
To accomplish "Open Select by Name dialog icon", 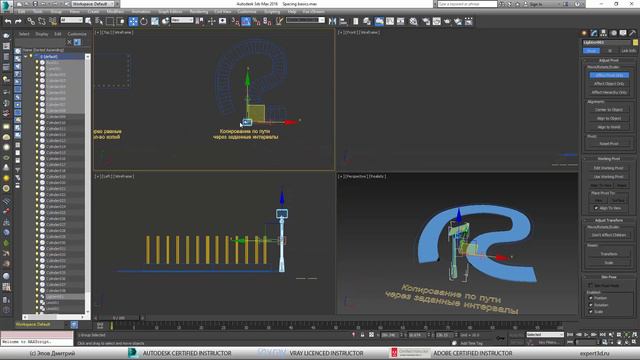I will click(99, 21).
